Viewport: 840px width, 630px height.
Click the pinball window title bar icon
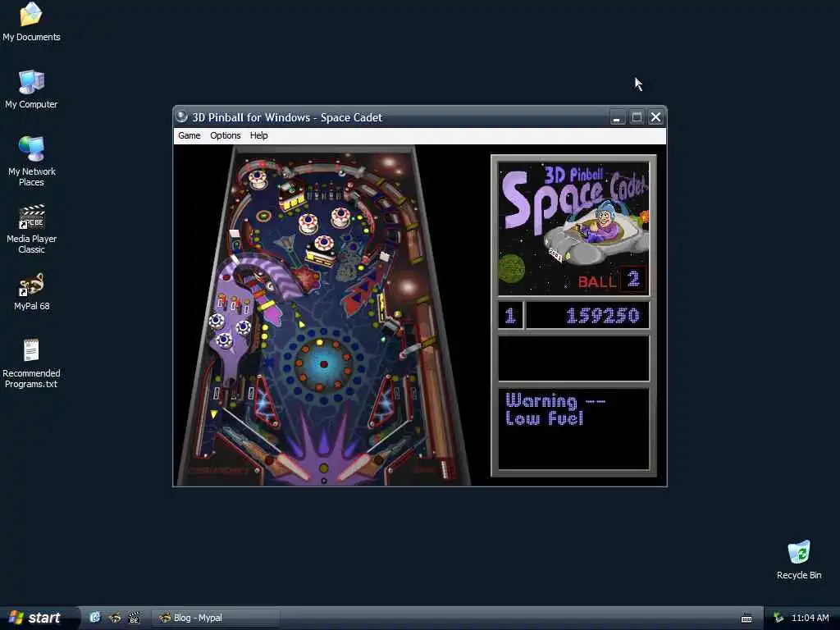pos(181,116)
